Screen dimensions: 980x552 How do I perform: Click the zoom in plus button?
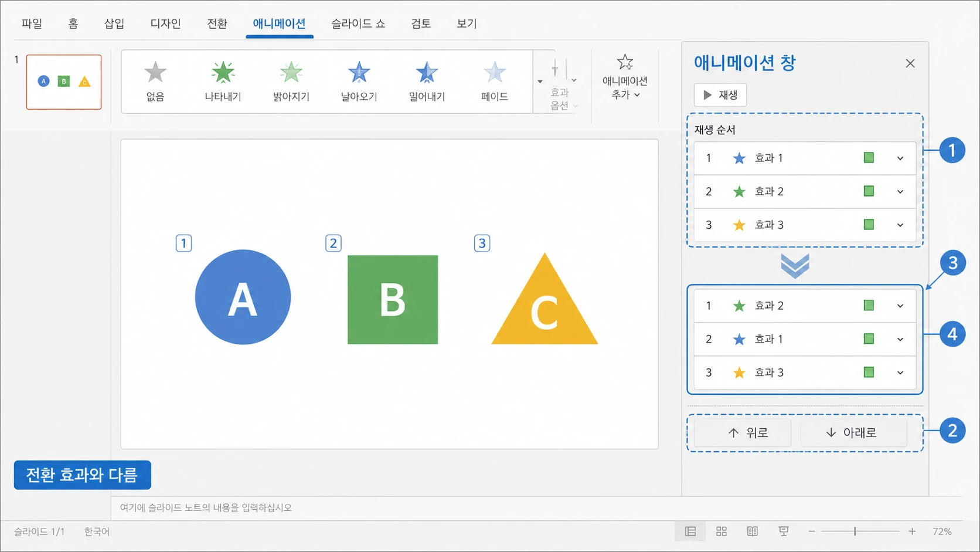coord(912,531)
